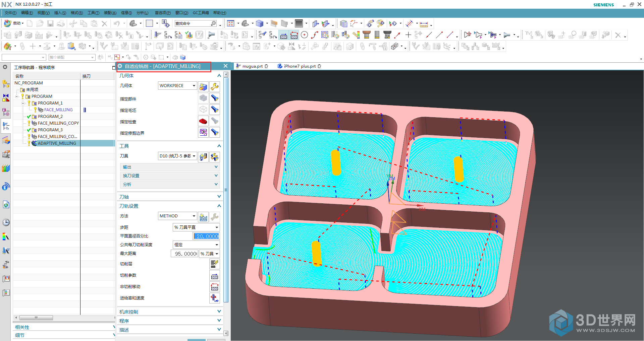Open the 文件(F) menu

(x=10, y=13)
